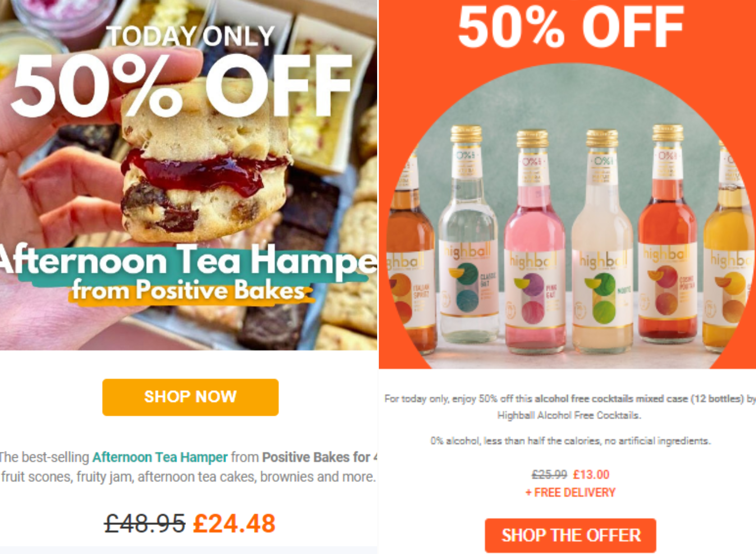Select the TODAY ONLY banner heading
Image resolution: width=756 pixels, height=554 pixels.
pyautogui.click(x=191, y=36)
